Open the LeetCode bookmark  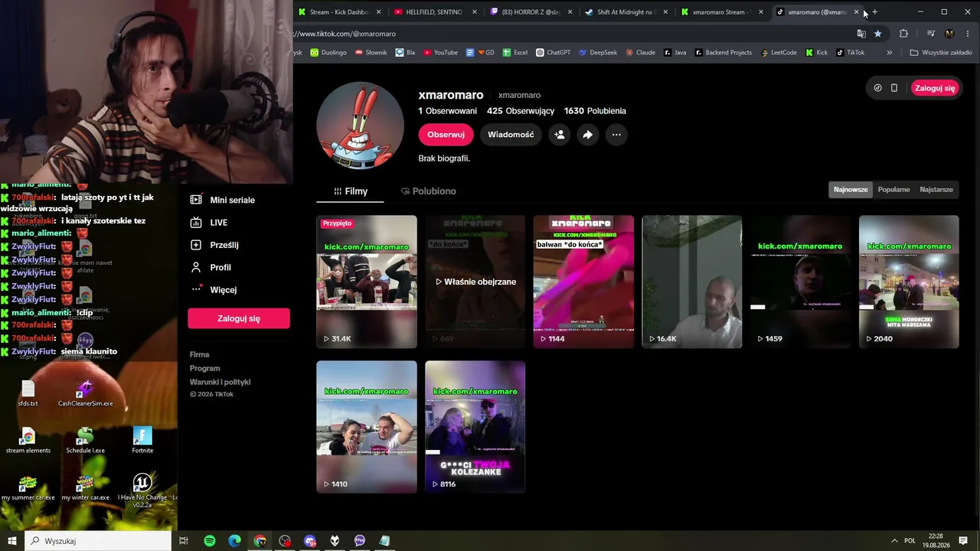[x=779, y=53]
